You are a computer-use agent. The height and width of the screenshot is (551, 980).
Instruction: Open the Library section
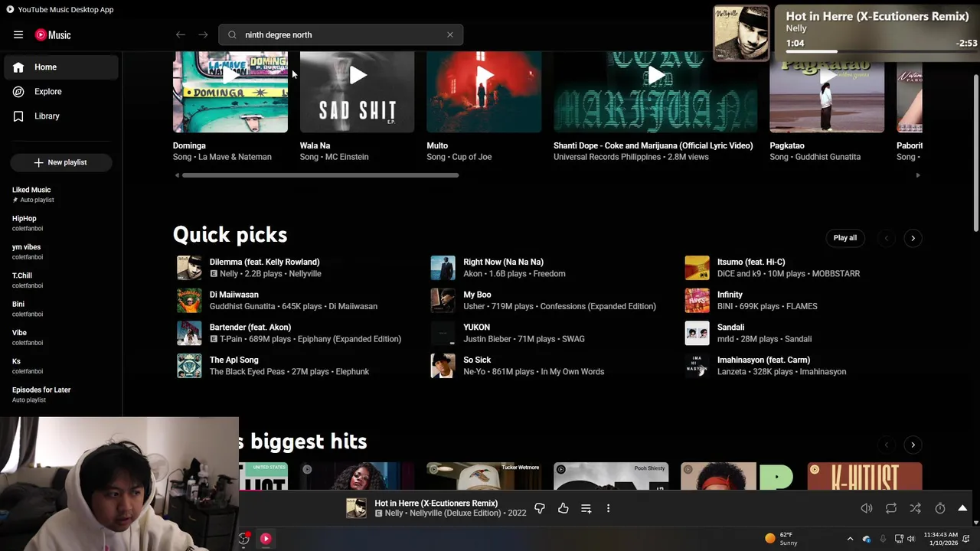[61, 116]
